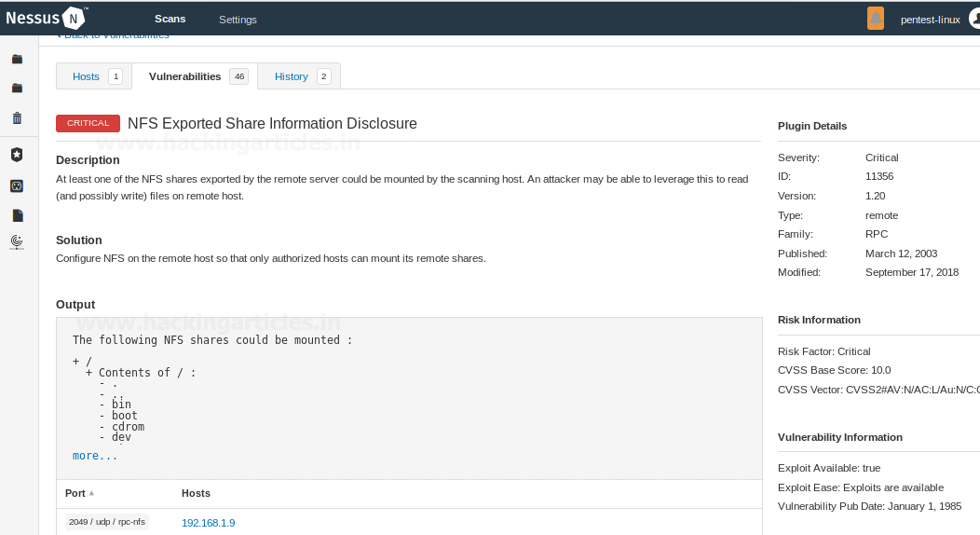Click the user avatar icon
Image resolution: width=980 pixels, height=535 pixels.
pyautogui.click(x=973, y=19)
